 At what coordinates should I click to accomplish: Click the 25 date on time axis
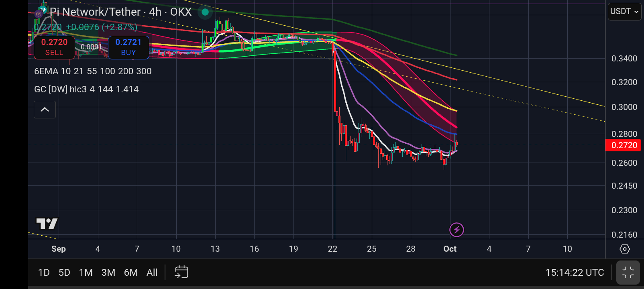372,249
